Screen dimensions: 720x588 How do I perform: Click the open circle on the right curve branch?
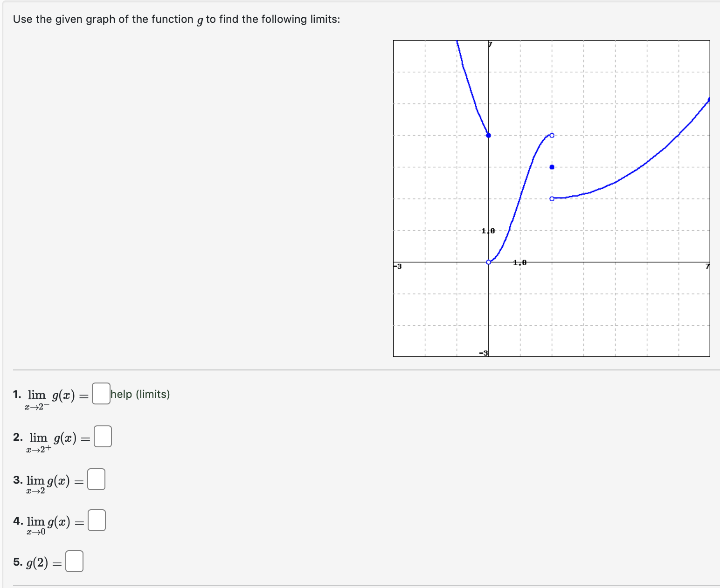(552, 198)
